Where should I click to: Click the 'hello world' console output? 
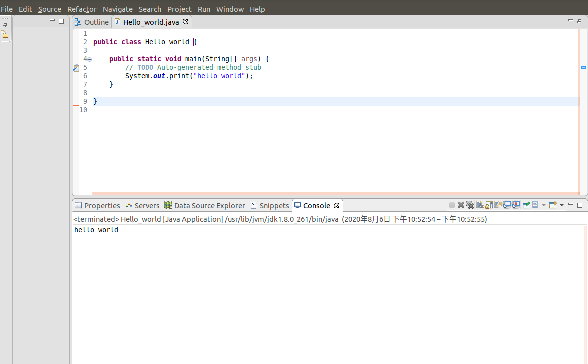(96, 230)
